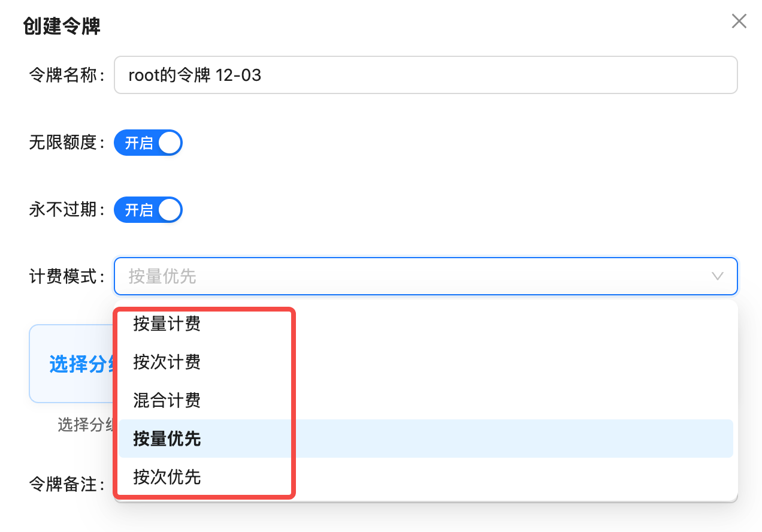Disable the 无限额度 toggle
This screenshot has width=762, height=532.
(148, 143)
